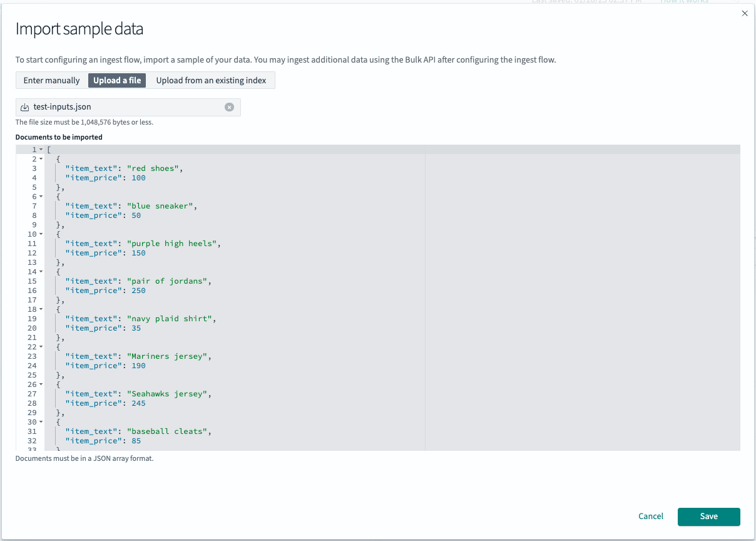The width and height of the screenshot is (756, 541).
Task: Click the "purple high heels" value
Action: (x=172, y=244)
